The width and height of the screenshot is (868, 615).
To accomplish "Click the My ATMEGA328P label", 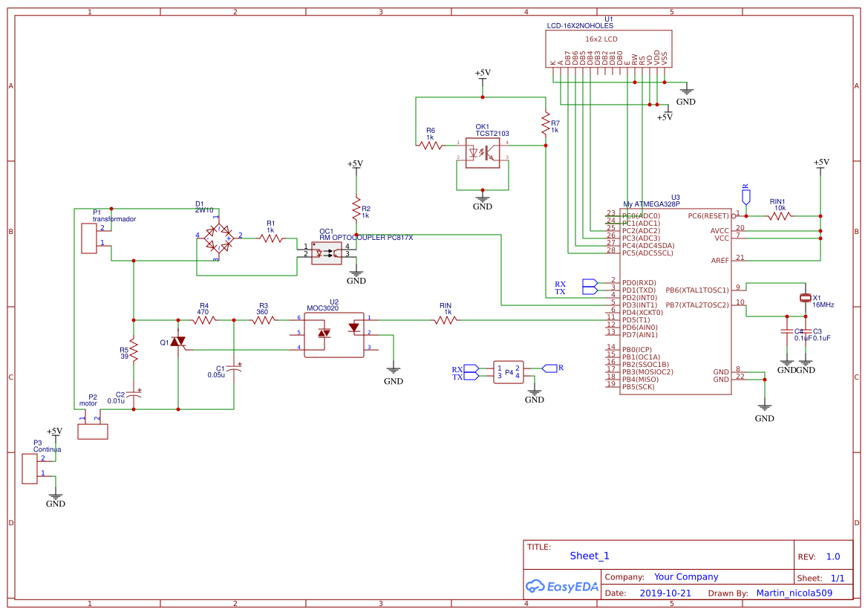I will coord(651,204).
